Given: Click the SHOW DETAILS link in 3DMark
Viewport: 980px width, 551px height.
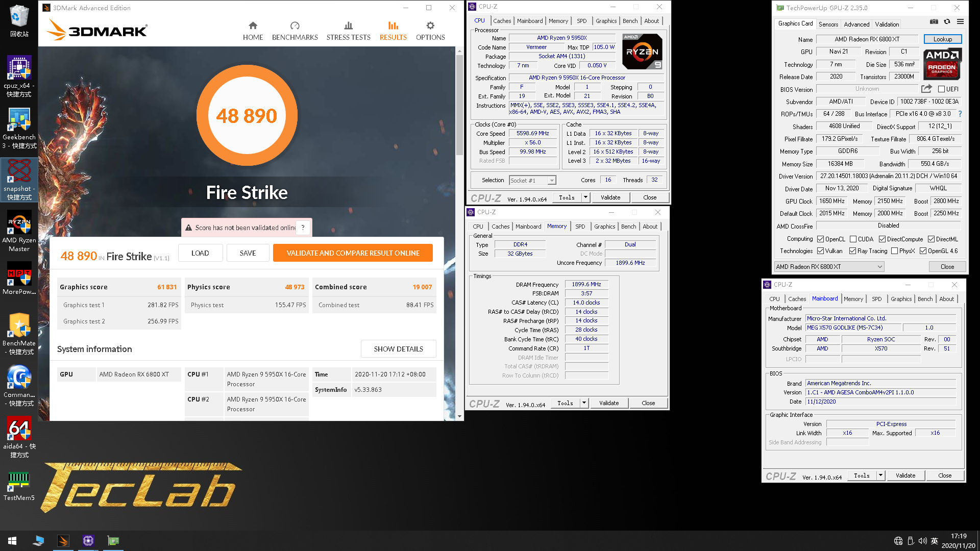Looking at the screenshot, I should (x=398, y=348).
